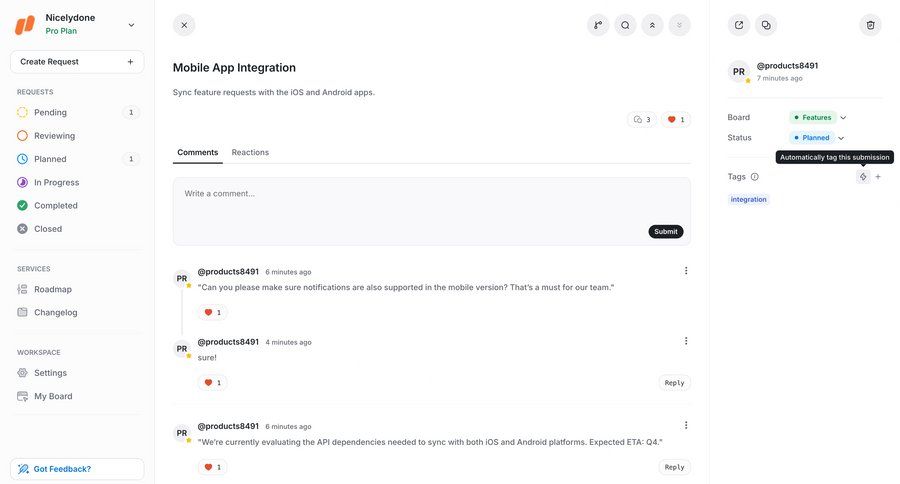Screen dimensions: 900x484
Task: Add a tag with the plus icon
Action: tap(878, 177)
